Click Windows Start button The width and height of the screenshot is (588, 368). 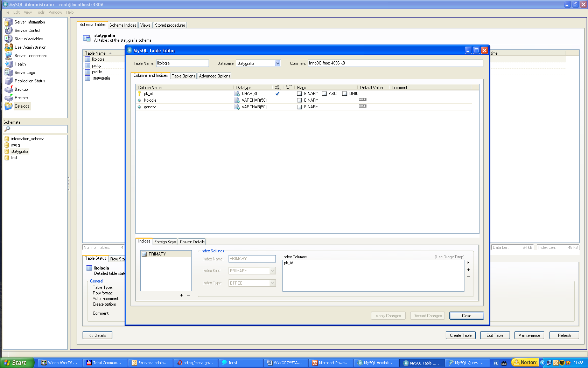coord(17,363)
